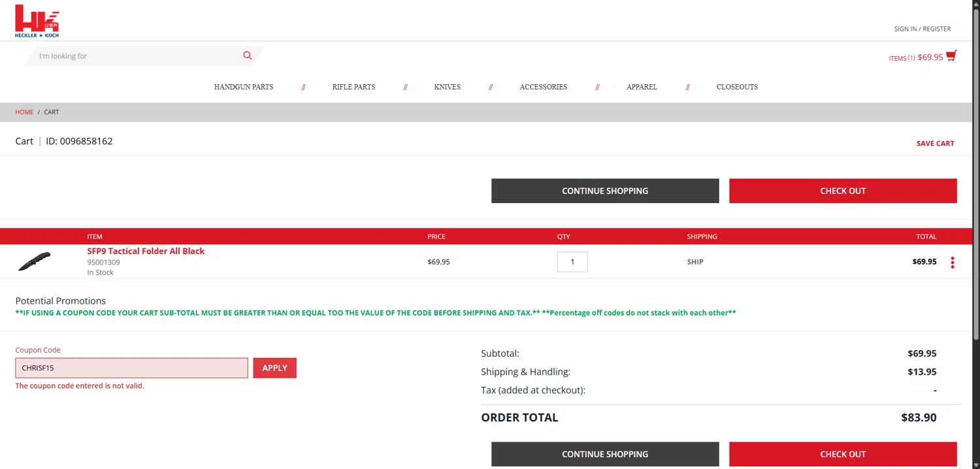Open the Handgun Parts menu
Viewport: 980px width, 469px height.
pos(244,87)
